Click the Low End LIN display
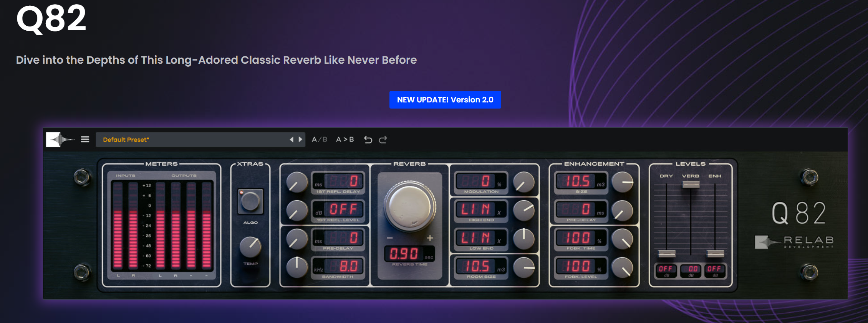Screen dimensions: 868x323 pos(481,238)
